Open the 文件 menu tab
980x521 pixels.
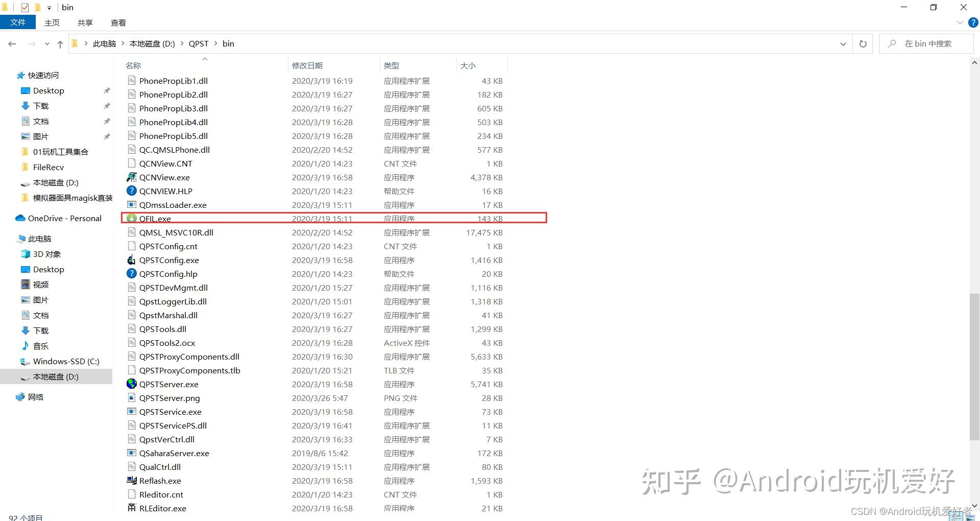click(18, 22)
